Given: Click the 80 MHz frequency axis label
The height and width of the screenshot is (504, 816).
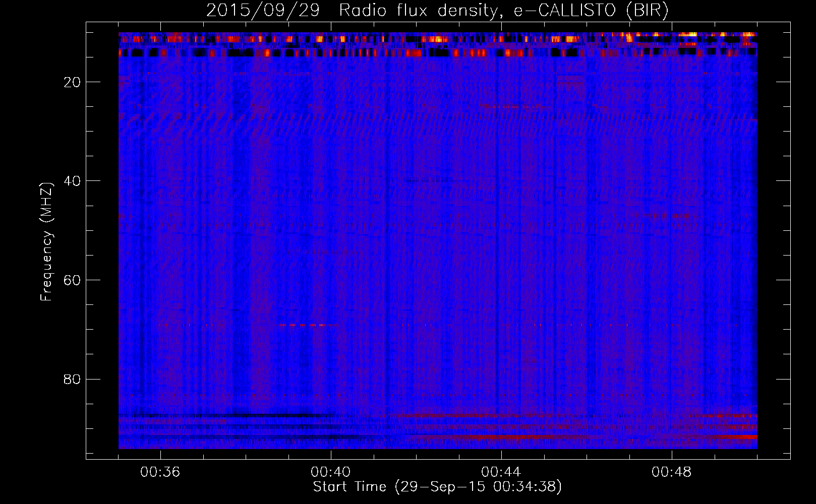Looking at the screenshot, I should tap(72, 379).
